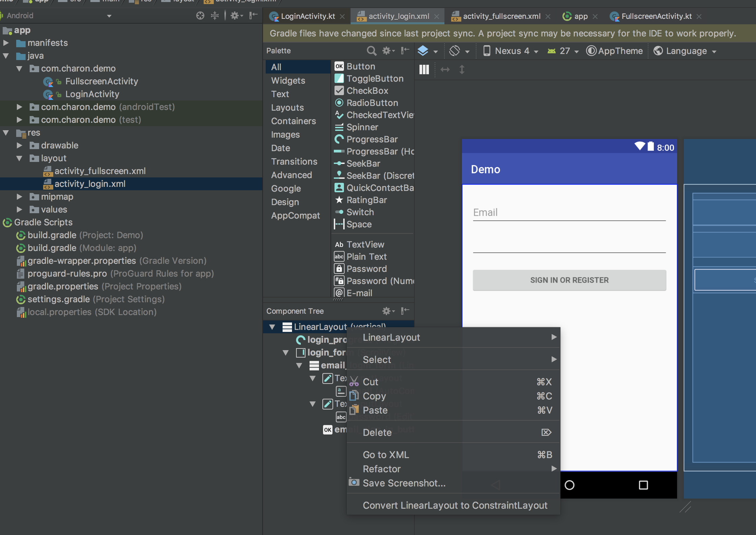Switch to the LoginActivity.kt editor tab

pos(308,16)
